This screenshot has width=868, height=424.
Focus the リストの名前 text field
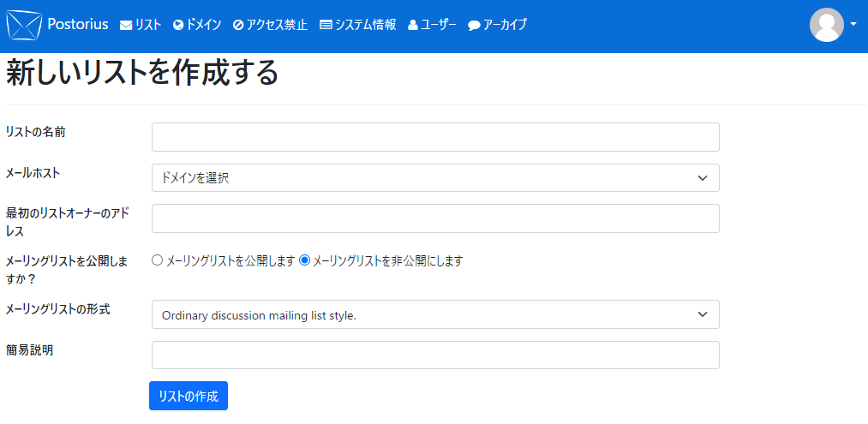coord(435,137)
